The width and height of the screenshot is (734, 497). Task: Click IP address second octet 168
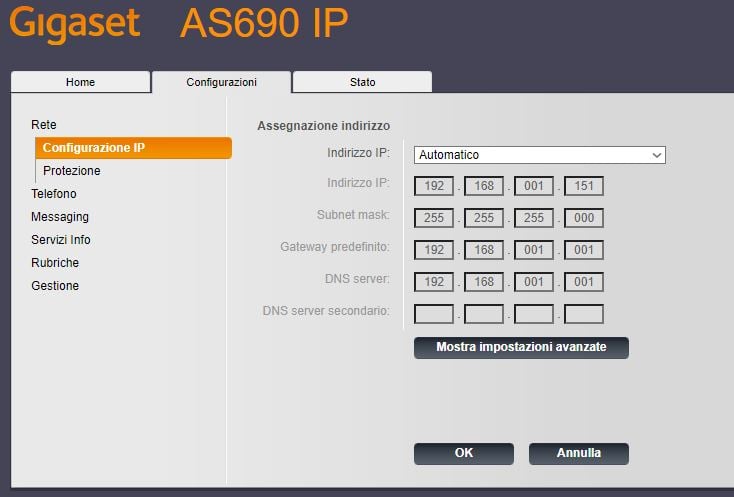coord(484,186)
